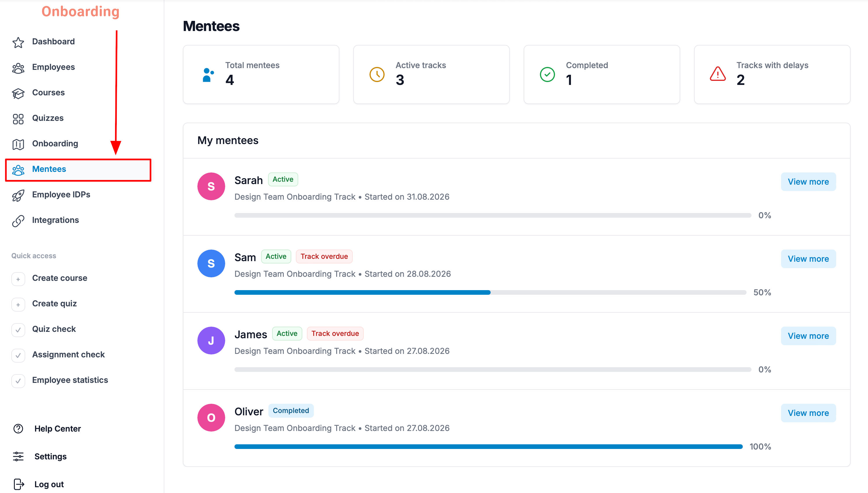Click James's purple avatar
Viewport: 868px width, 493px height.
(x=211, y=341)
